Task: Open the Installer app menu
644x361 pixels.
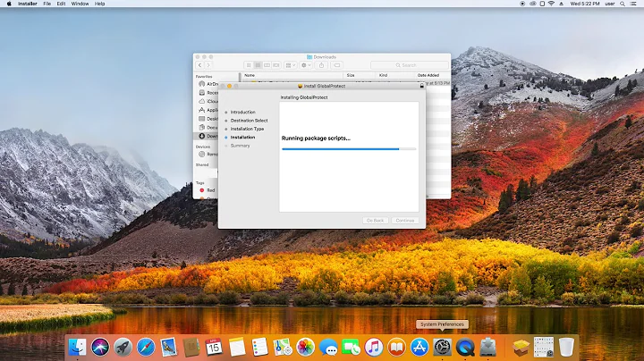Action: coord(28,4)
